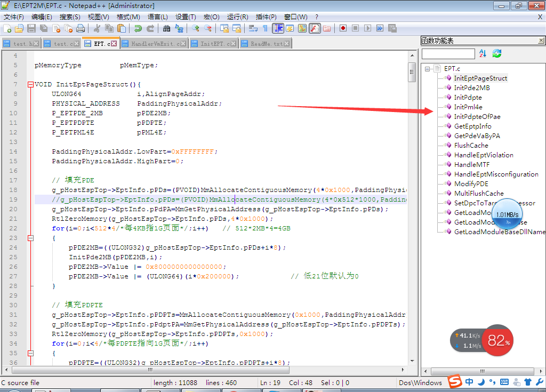Click the save recorded macro icon
Screen dimensions: 546x392
[x=392, y=28]
